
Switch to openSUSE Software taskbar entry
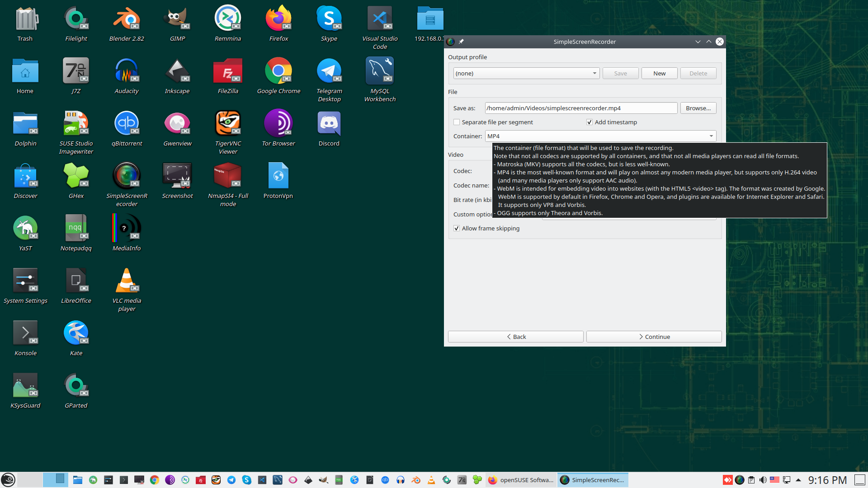coord(521,480)
